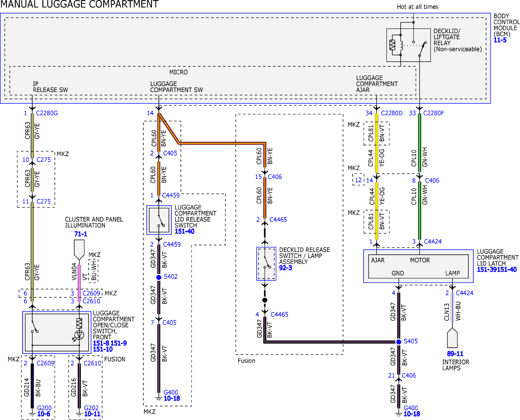This screenshot has height=420, width=520.
Task: Open reference 151-40 under lid release switch
Action: [185, 231]
